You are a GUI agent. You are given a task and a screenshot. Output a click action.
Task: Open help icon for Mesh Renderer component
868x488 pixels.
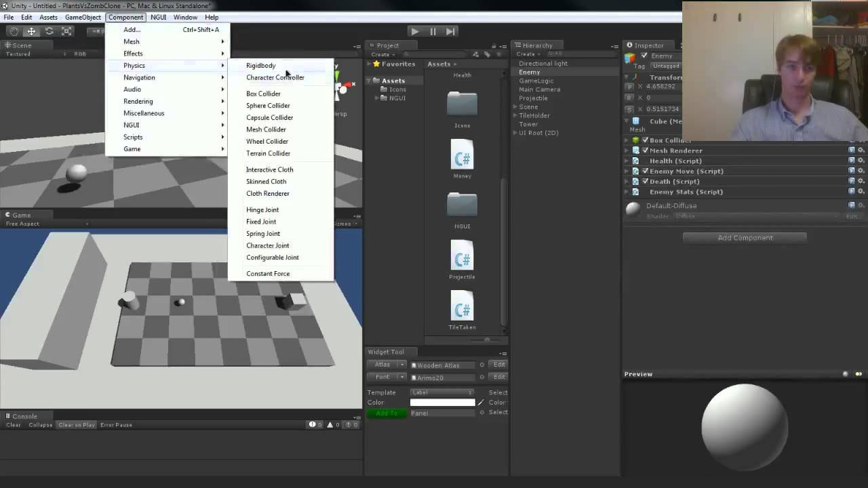pyautogui.click(x=852, y=150)
